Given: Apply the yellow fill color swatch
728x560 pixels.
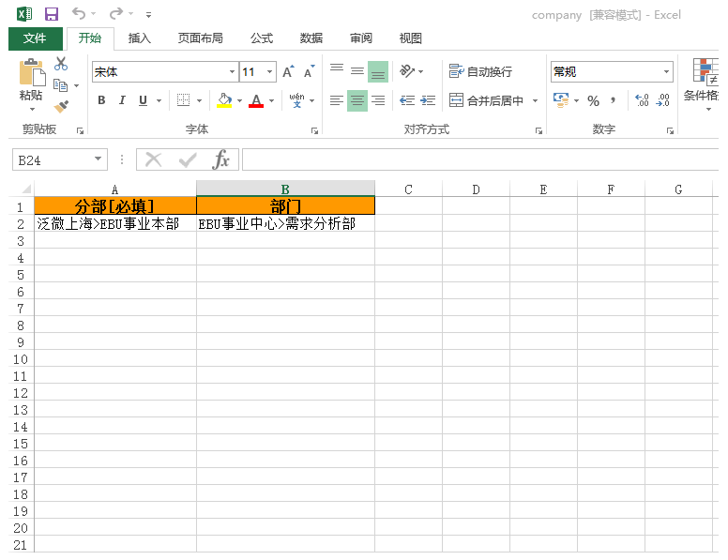Looking at the screenshot, I should tap(224, 100).
